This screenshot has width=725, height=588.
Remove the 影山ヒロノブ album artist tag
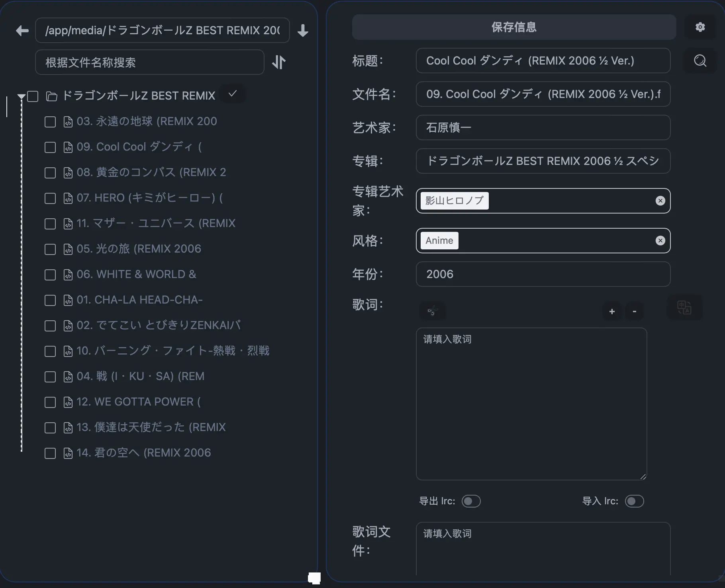pos(660,201)
